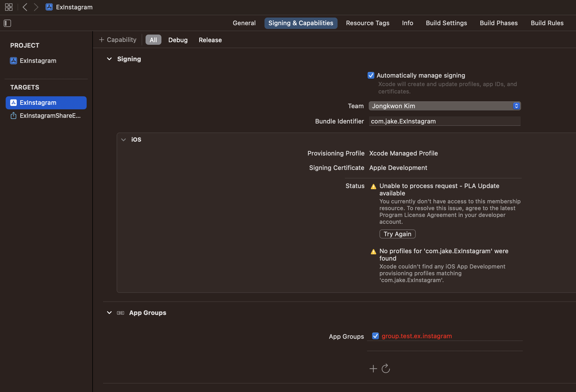Click the Bundle Identifier text field
The image size is (576, 392).
[445, 121]
